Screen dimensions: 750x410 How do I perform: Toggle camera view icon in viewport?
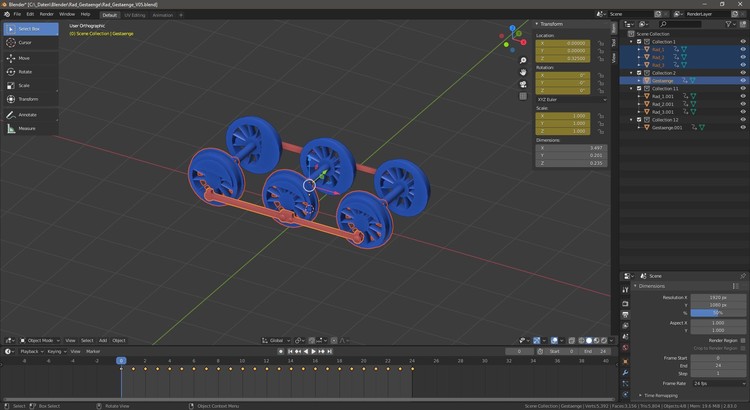click(x=523, y=85)
